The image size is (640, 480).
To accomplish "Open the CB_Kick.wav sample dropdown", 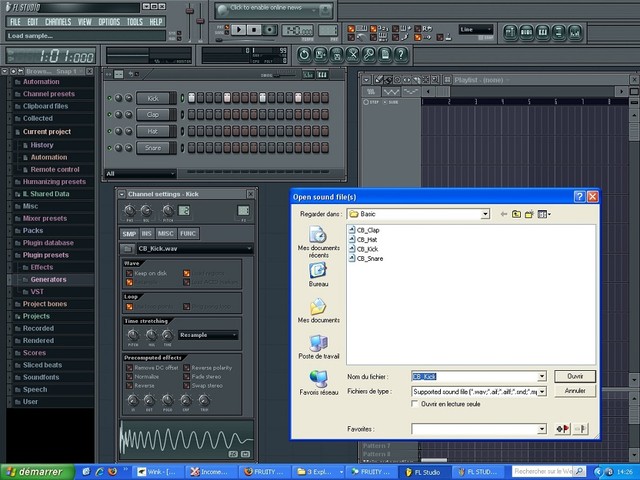I will tap(195, 249).
